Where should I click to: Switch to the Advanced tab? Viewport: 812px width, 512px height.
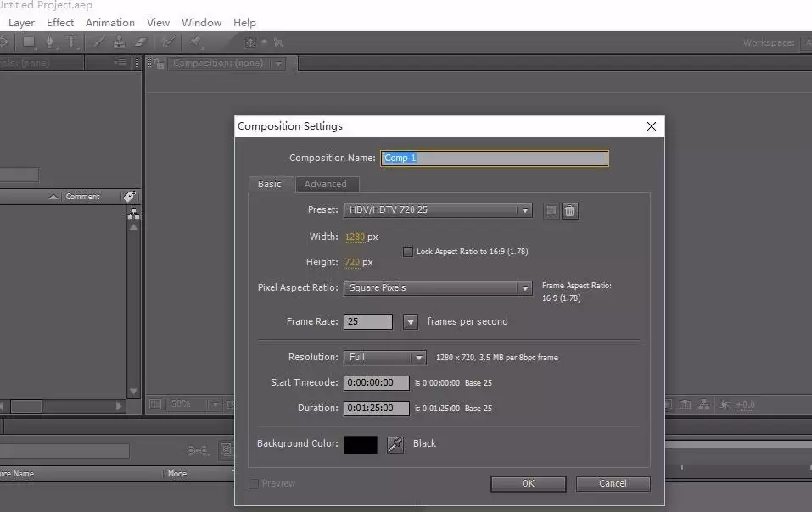(x=326, y=185)
